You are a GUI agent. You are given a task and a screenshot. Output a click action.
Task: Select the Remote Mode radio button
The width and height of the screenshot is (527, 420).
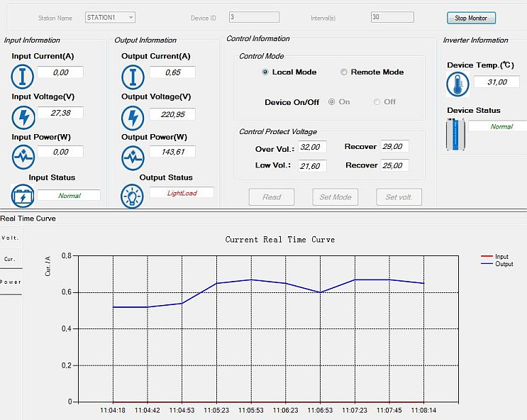[344, 72]
